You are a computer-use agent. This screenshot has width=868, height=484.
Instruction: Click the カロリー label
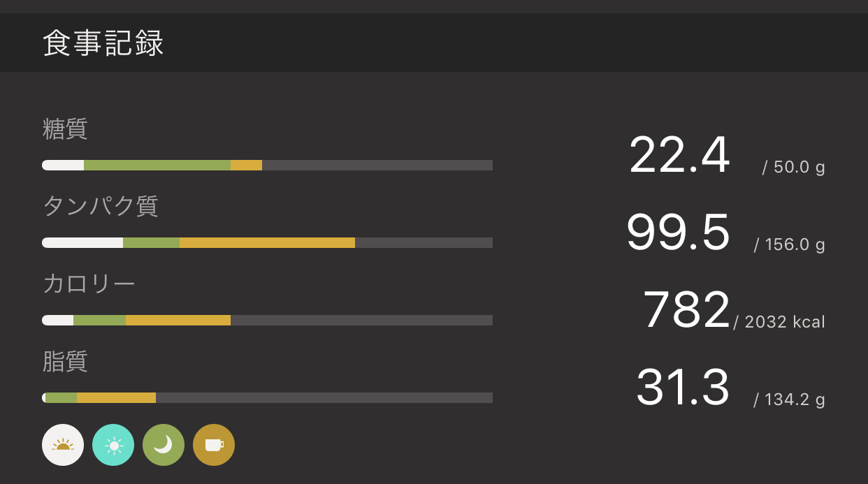tap(89, 284)
